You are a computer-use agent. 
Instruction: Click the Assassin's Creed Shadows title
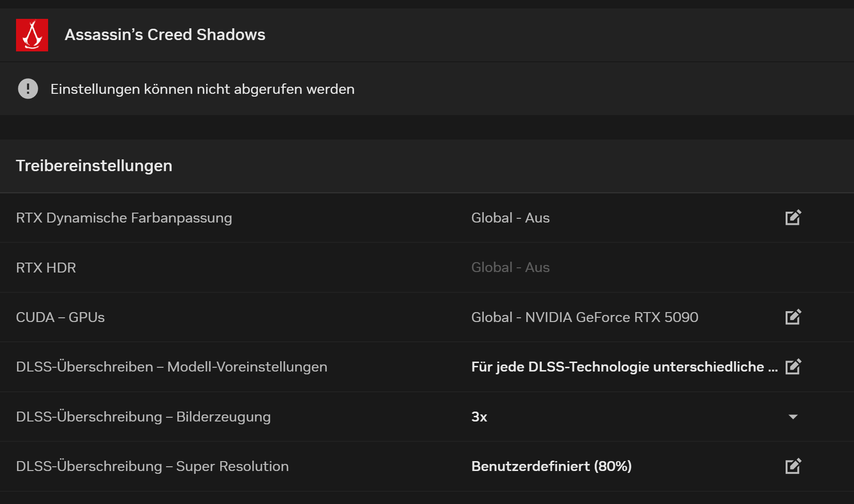(x=165, y=34)
